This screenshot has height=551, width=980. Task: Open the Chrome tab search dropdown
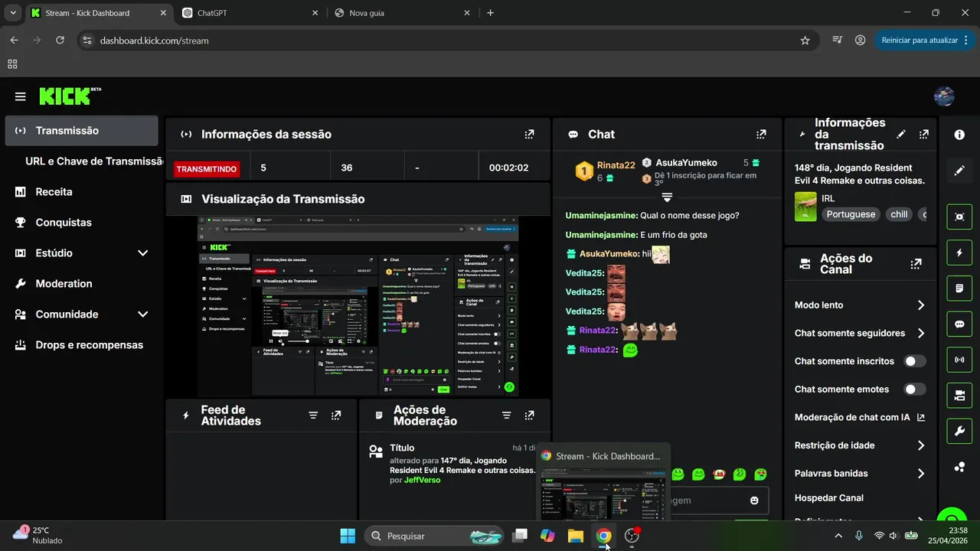tap(13, 13)
